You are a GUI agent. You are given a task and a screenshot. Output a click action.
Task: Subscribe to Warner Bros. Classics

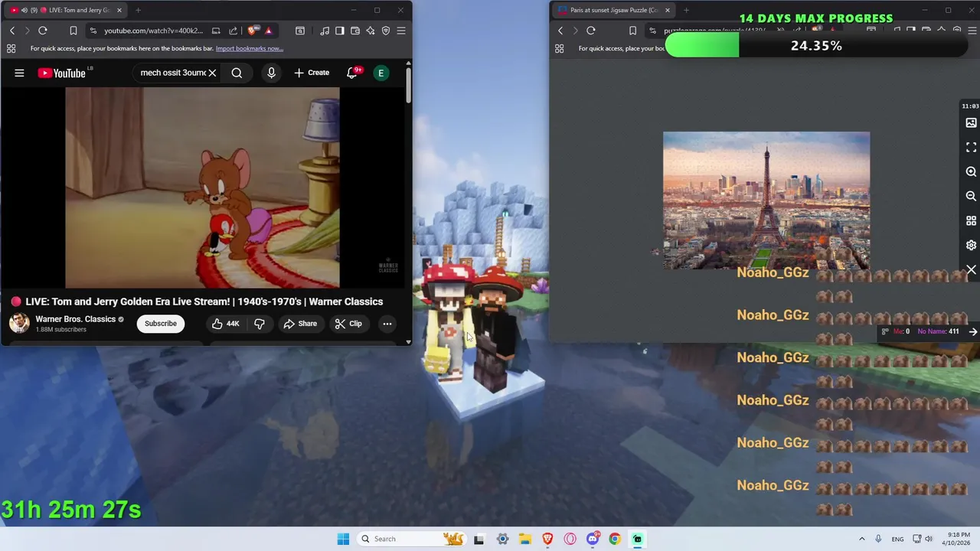click(x=161, y=323)
